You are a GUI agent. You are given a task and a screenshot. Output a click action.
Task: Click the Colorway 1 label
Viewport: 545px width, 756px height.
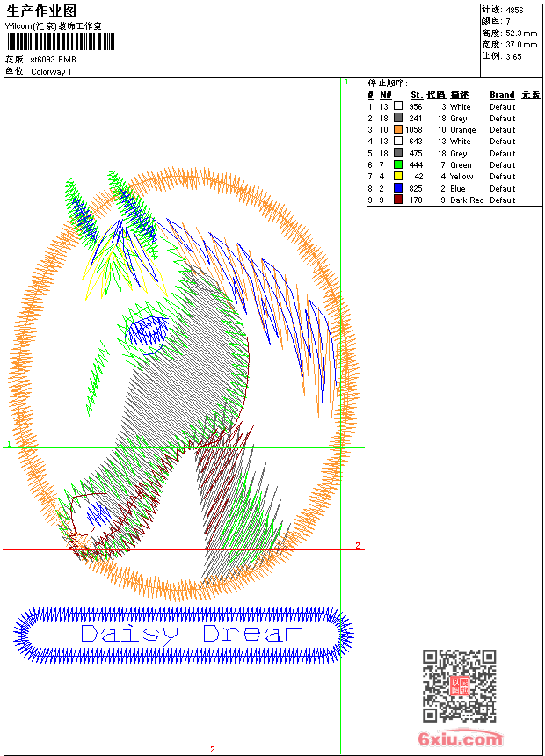51,72
